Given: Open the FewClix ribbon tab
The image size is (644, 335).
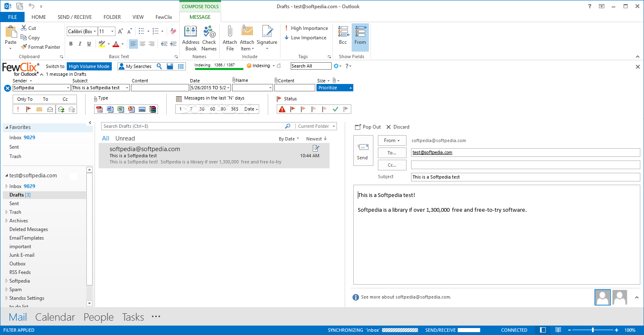Looking at the screenshot, I should pos(164,17).
